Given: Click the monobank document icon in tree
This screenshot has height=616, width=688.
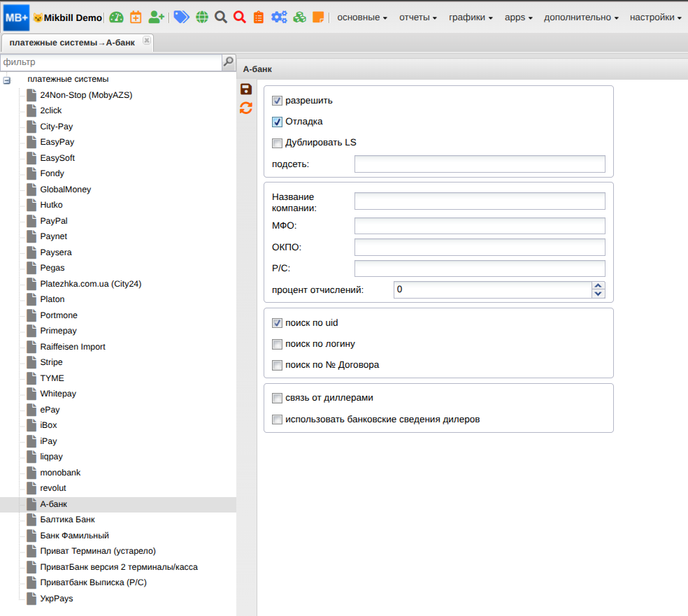Looking at the screenshot, I should pyautogui.click(x=31, y=473).
